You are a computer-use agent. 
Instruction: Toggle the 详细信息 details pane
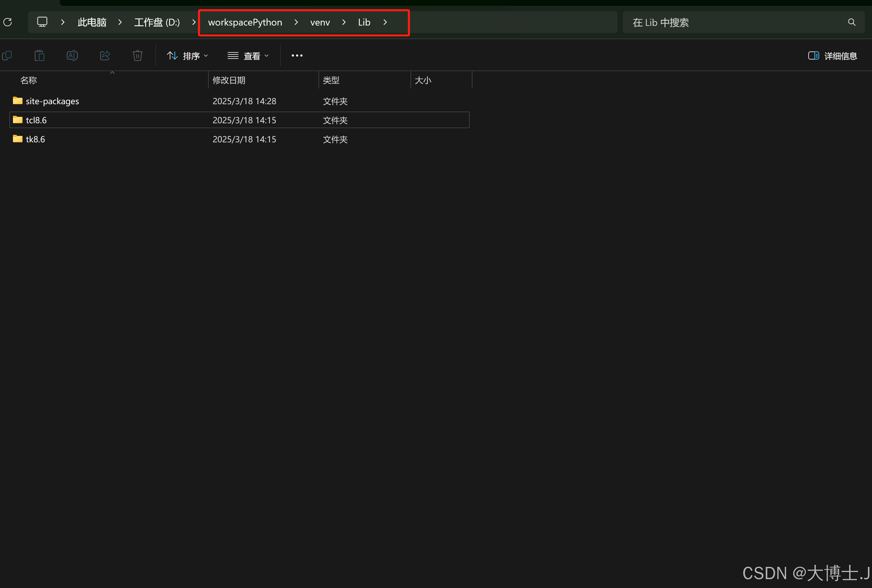pyautogui.click(x=832, y=56)
